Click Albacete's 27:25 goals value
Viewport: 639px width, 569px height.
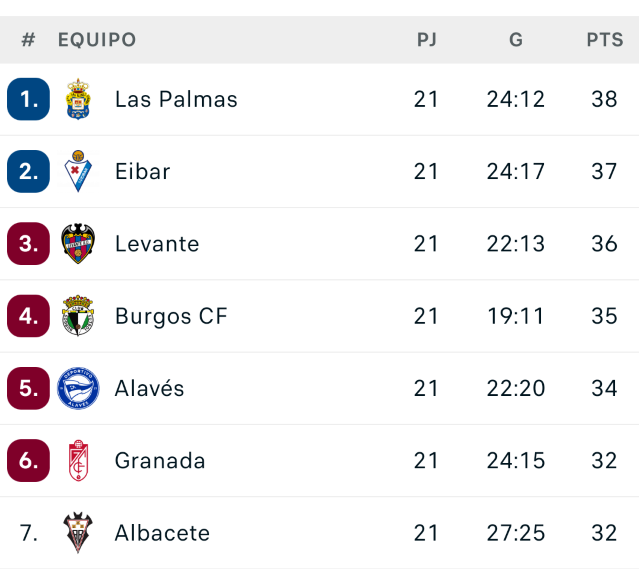tap(516, 533)
